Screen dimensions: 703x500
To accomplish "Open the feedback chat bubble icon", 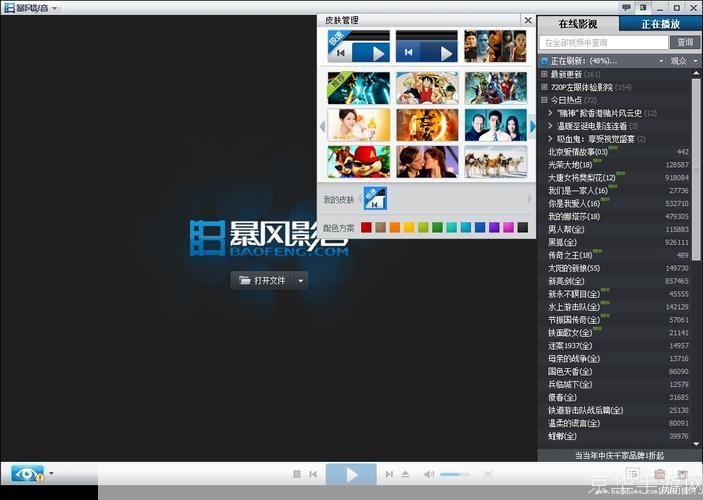I will (x=627, y=8).
